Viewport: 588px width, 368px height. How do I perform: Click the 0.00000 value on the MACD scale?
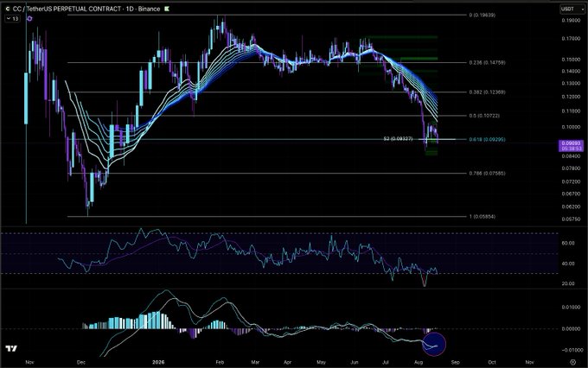pos(571,329)
